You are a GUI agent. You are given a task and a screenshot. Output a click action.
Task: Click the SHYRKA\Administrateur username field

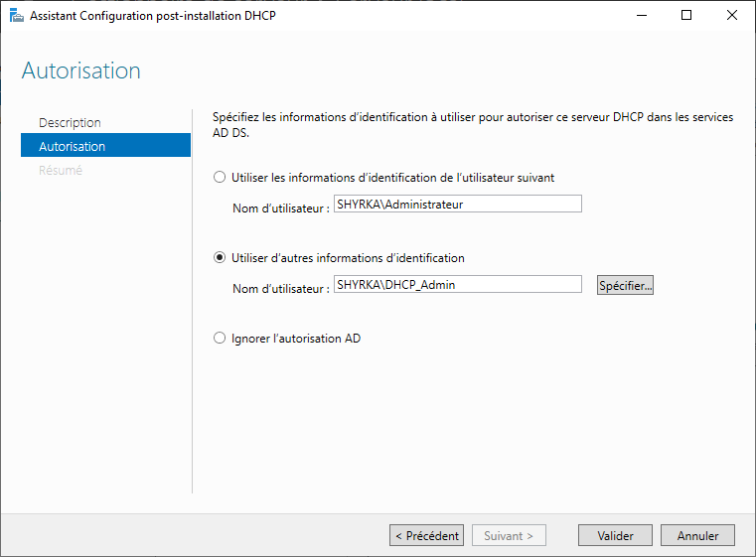[457, 204]
